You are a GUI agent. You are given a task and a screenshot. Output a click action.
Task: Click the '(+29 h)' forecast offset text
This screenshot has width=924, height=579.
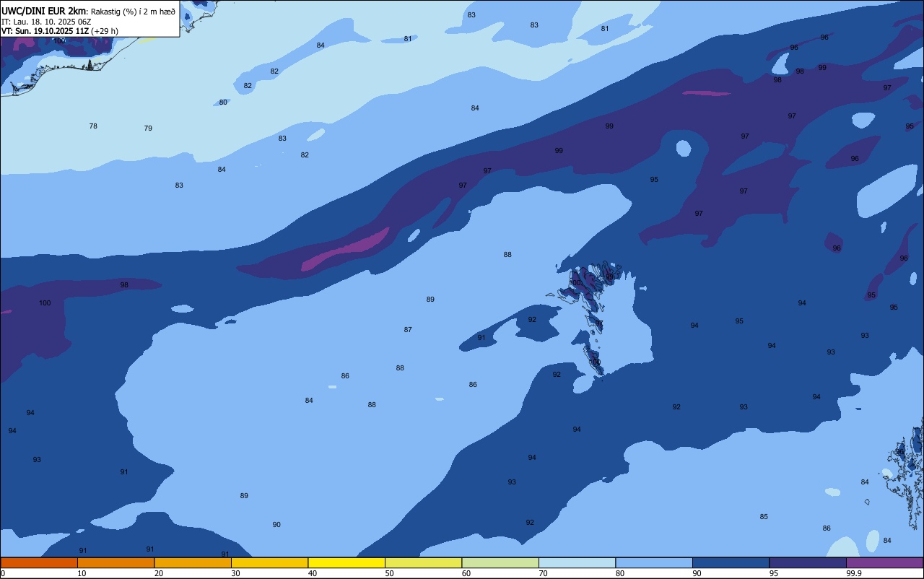[105, 31]
